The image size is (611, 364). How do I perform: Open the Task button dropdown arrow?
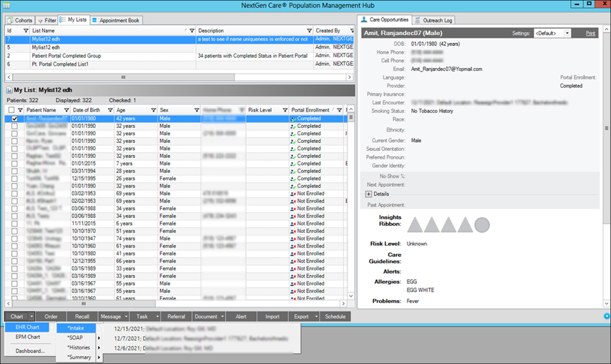pos(157,317)
